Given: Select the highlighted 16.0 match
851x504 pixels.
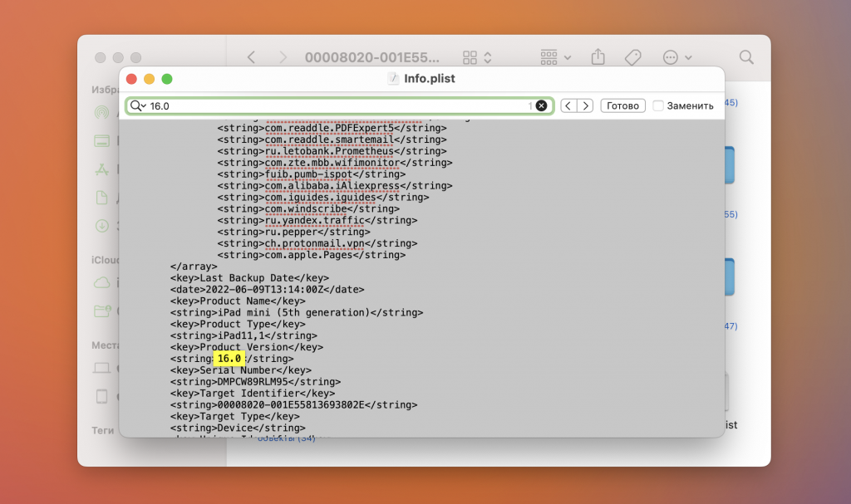Looking at the screenshot, I should click(x=229, y=359).
